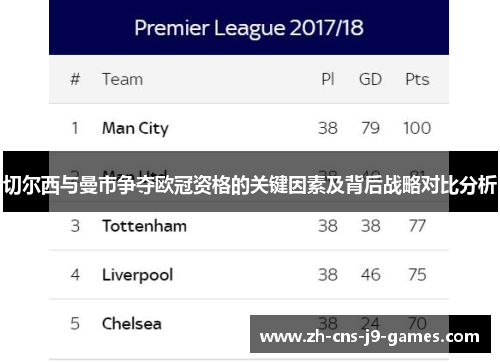Click Tottenham's games played 38
The image size is (500, 362).
point(328,226)
